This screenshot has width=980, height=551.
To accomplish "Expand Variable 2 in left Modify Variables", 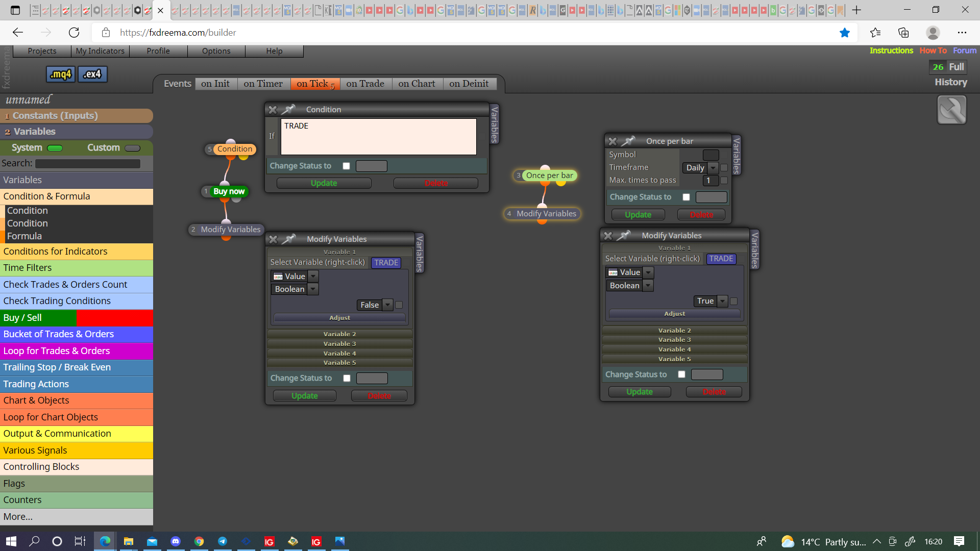I will coord(340,334).
